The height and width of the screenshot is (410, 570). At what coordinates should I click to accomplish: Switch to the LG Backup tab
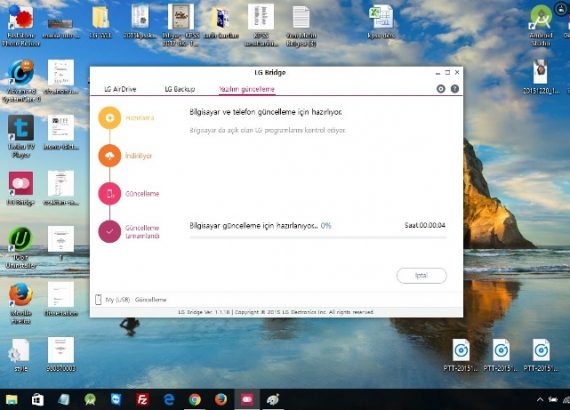(180, 89)
